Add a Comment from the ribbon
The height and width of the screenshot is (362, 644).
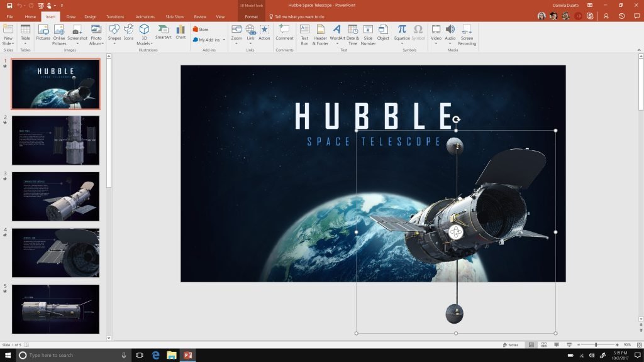click(x=284, y=33)
